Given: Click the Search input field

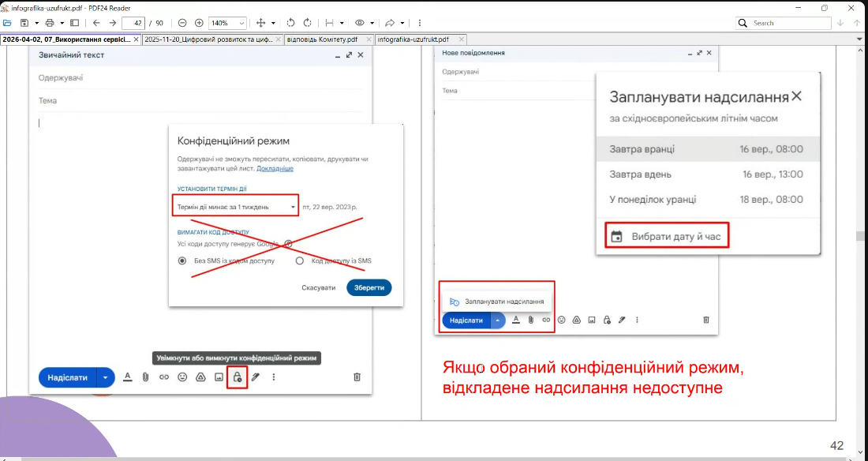Looking at the screenshot, I should click(x=789, y=23).
